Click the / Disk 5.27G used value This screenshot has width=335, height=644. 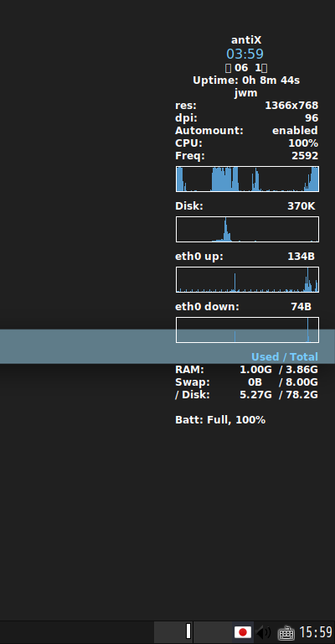[x=255, y=395]
